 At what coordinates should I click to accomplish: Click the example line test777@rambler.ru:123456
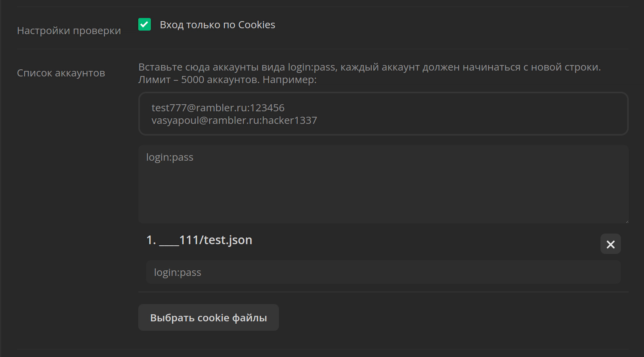(218, 108)
